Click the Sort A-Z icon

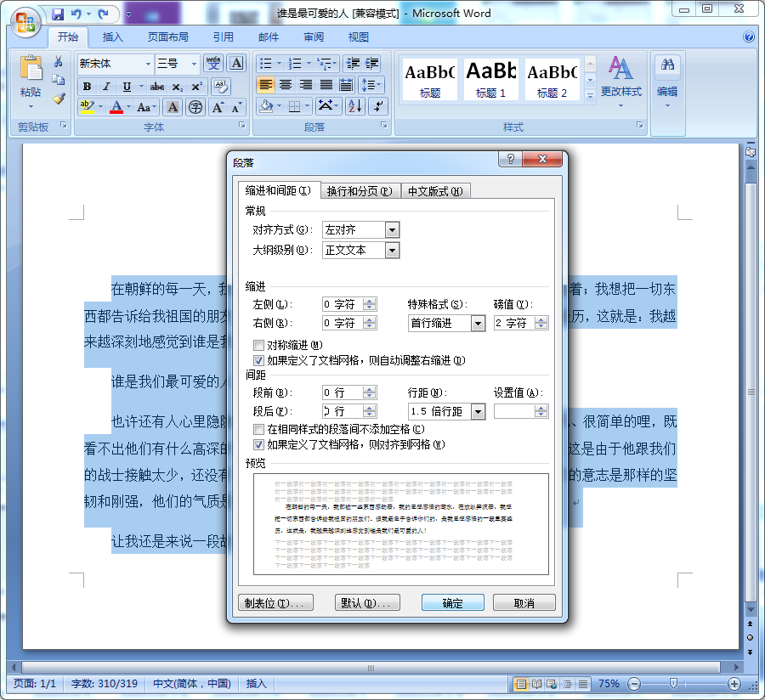[354, 106]
